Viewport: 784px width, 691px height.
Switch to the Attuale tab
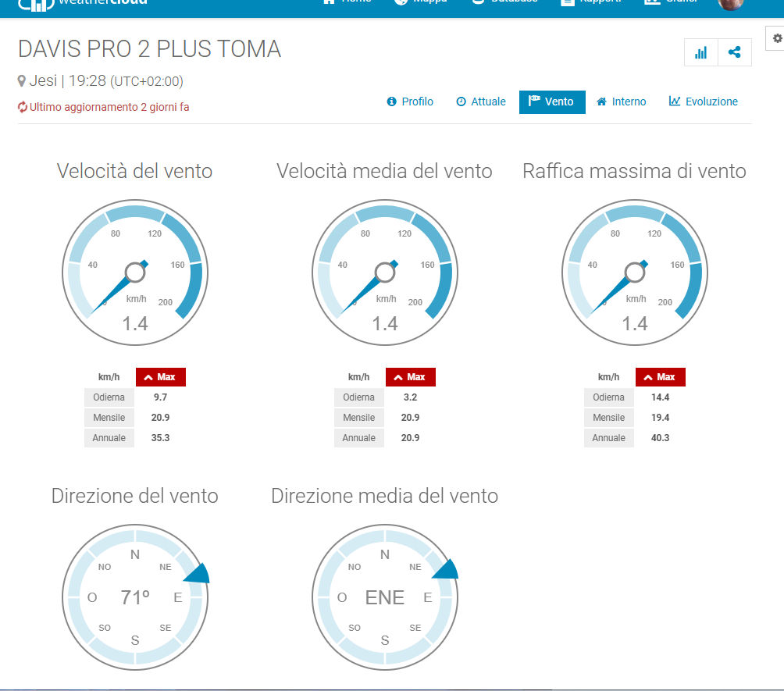(481, 102)
